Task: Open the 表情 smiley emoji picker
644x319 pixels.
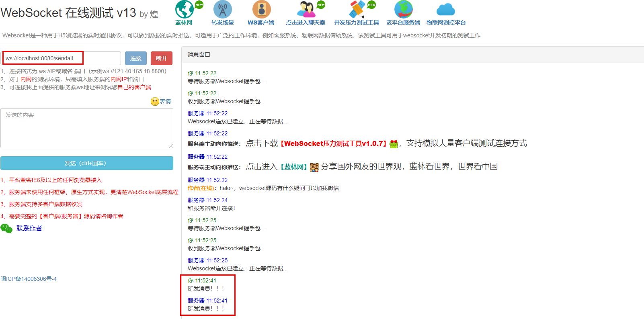Action: tap(155, 101)
